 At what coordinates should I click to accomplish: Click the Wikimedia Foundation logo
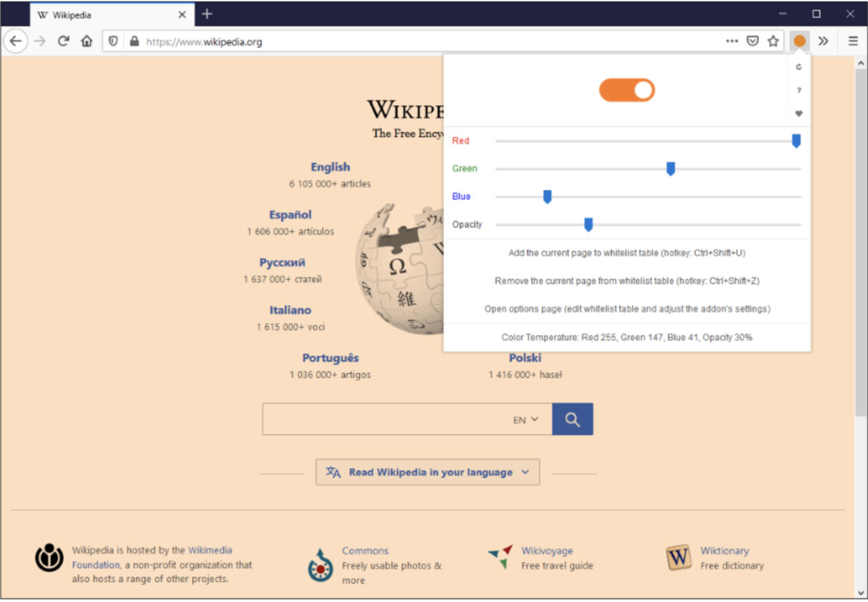point(49,557)
